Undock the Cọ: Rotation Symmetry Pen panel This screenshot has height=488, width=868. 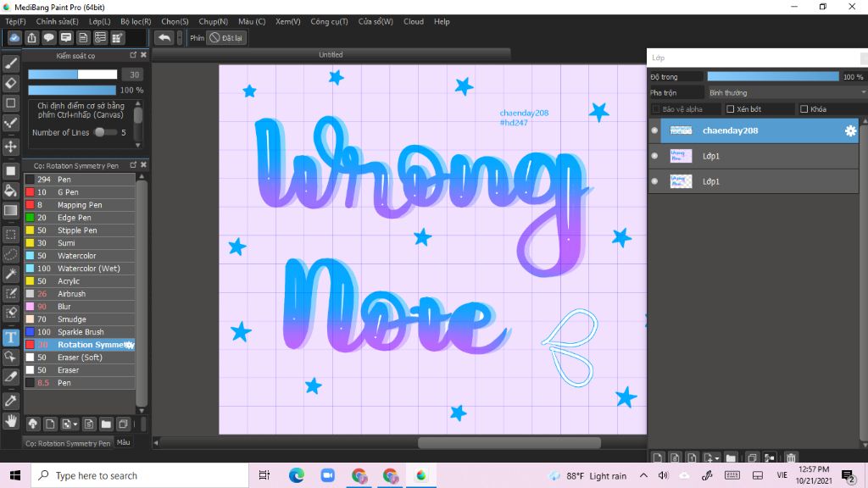[133, 165]
